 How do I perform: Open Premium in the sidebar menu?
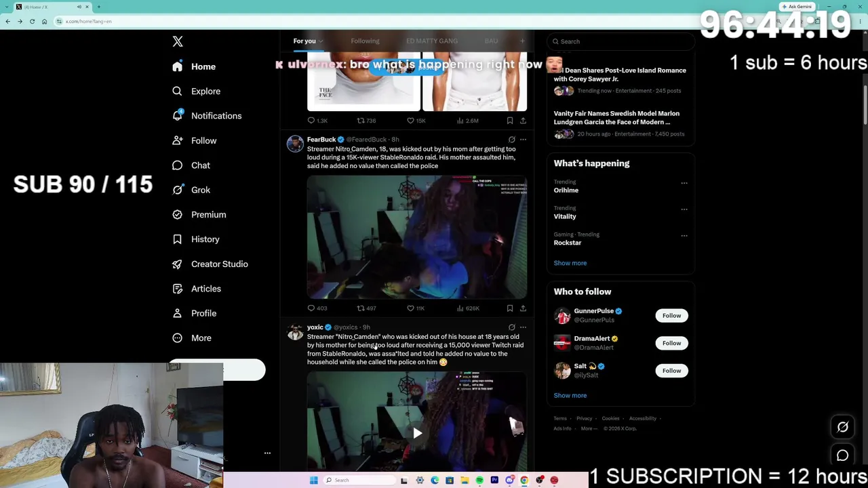(x=199, y=215)
